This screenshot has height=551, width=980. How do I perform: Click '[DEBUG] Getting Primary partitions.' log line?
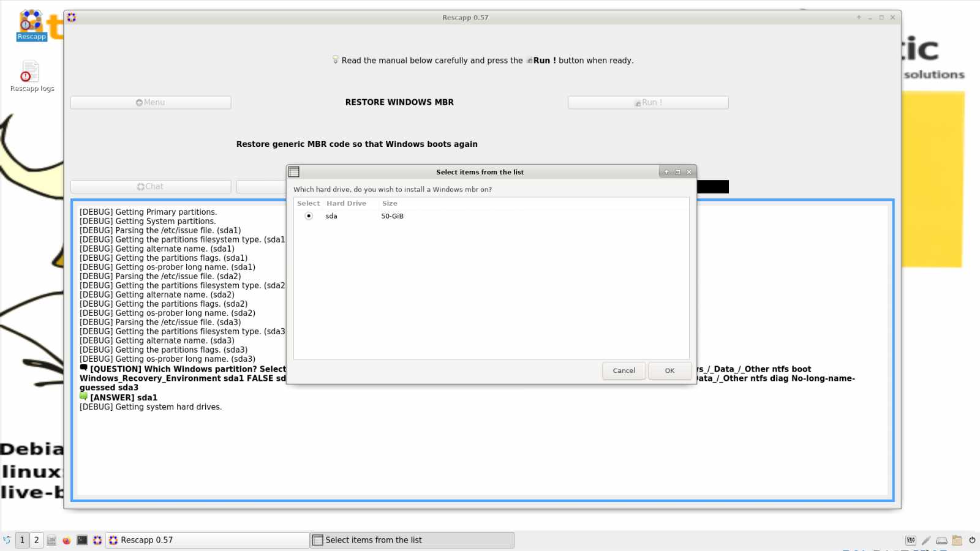pyautogui.click(x=148, y=212)
